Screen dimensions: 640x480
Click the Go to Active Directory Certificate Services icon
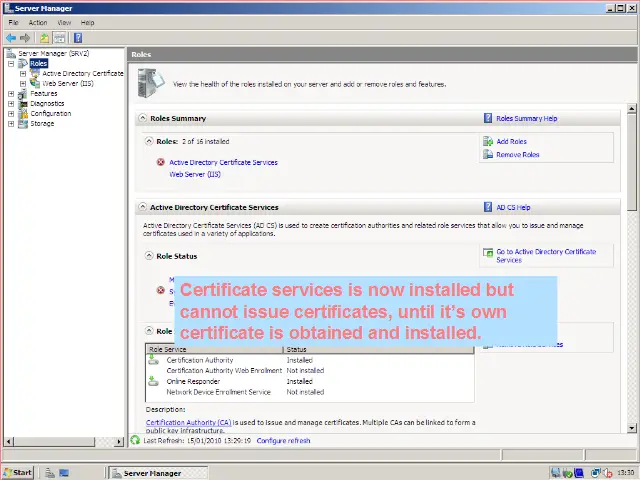pos(488,253)
